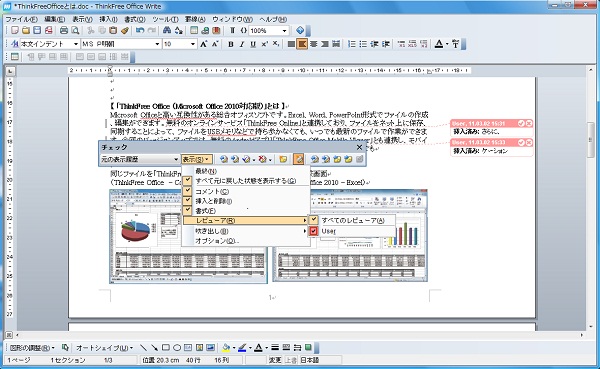Click the New document icon

[15, 30]
